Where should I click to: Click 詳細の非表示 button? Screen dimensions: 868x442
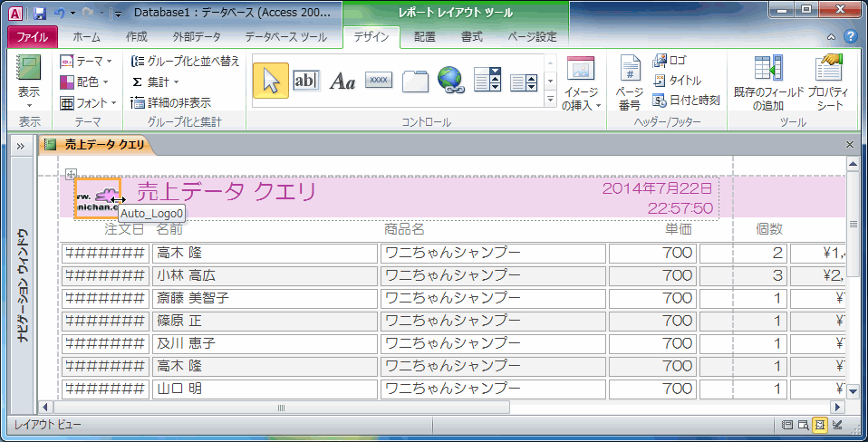(171, 103)
